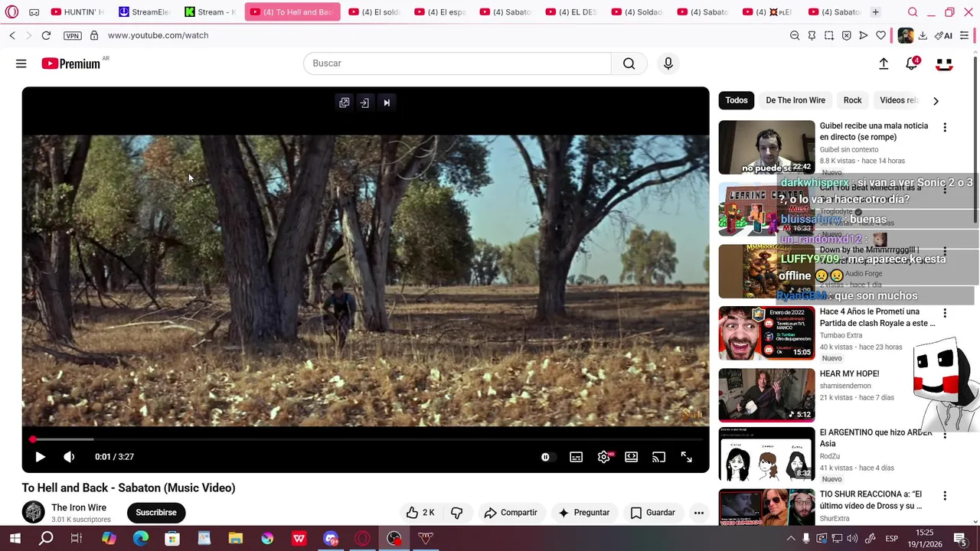980x551 pixels.
Task: Open the Guibel recibe una mala noticia thumbnail
Action: pos(766,147)
